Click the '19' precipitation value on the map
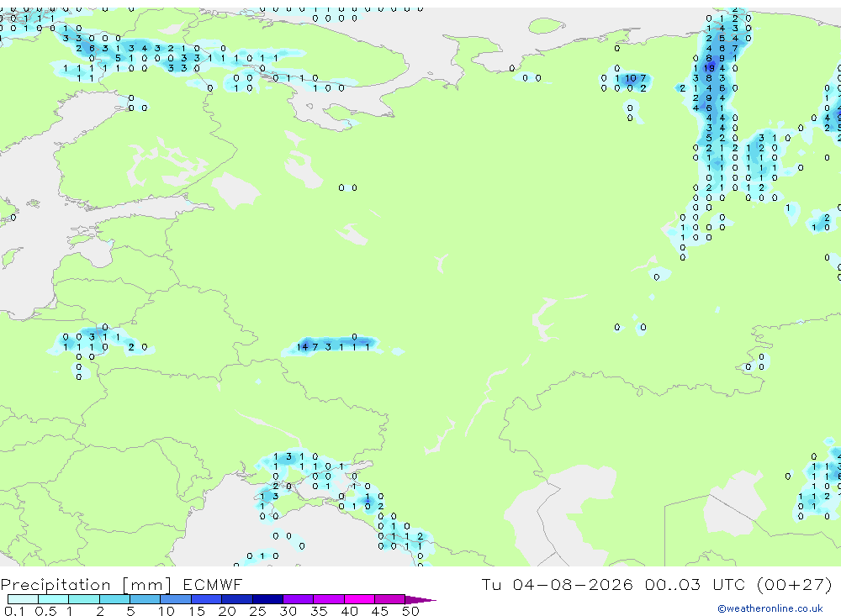The width and height of the screenshot is (841, 616). click(710, 68)
